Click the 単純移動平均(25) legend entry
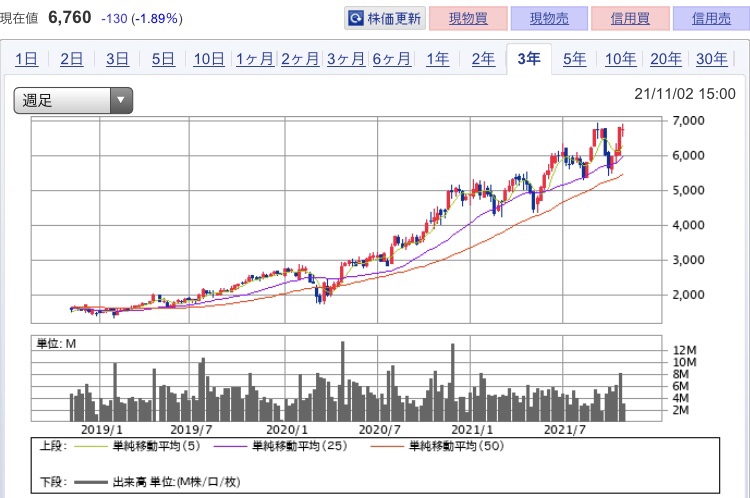This screenshot has height=498, width=750. click(281, 446)
